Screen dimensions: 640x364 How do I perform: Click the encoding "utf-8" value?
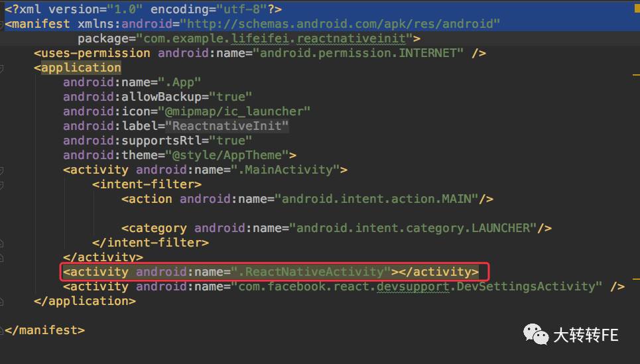coord(241,9)
